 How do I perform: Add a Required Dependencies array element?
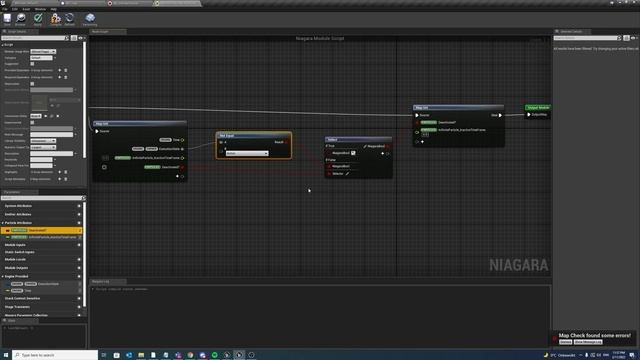[x=60, y=77]
